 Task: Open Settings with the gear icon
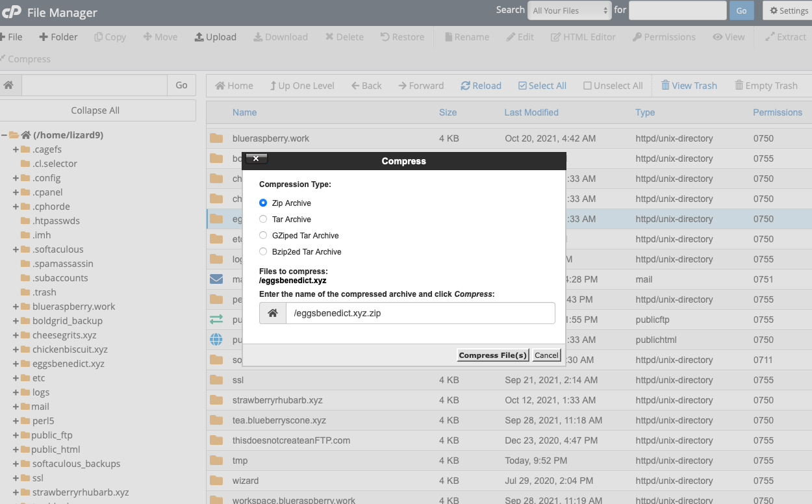click(774, 11)
